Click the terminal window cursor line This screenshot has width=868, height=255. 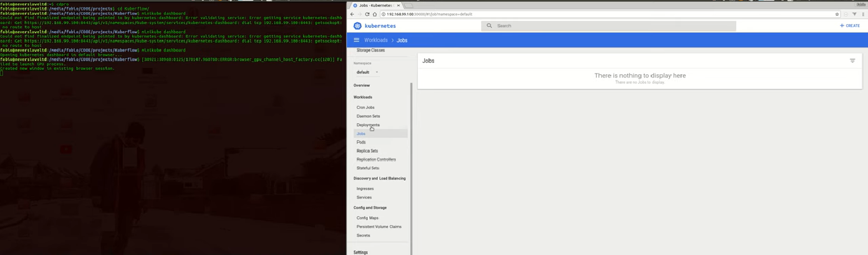coord(2,73)
